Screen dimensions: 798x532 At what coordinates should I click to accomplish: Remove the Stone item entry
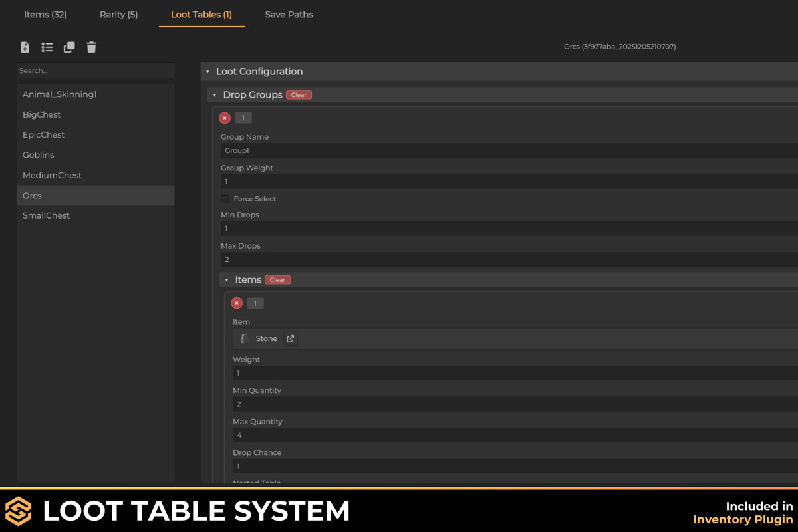tap(237, 303)
